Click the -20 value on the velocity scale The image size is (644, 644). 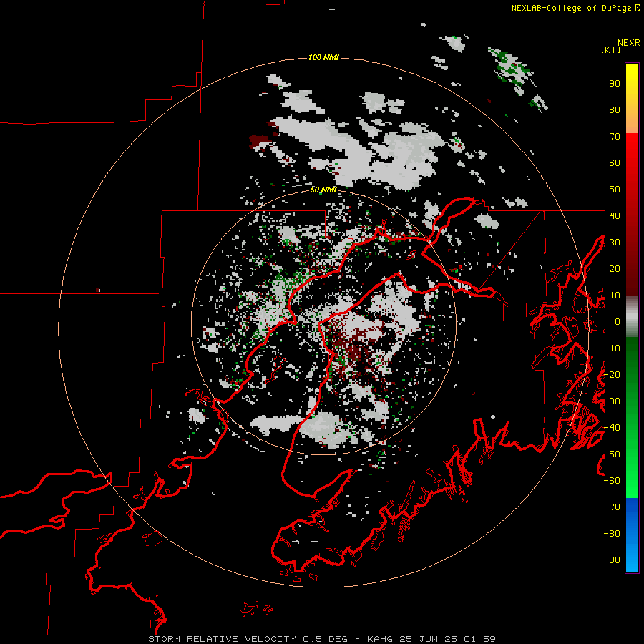click(x=612, y=374)
